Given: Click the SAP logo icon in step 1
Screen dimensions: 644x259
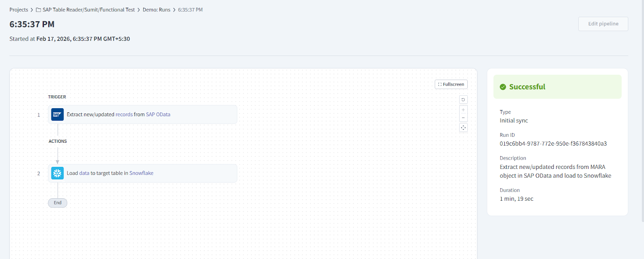Looking at the screenshot, I should [57, 115].
